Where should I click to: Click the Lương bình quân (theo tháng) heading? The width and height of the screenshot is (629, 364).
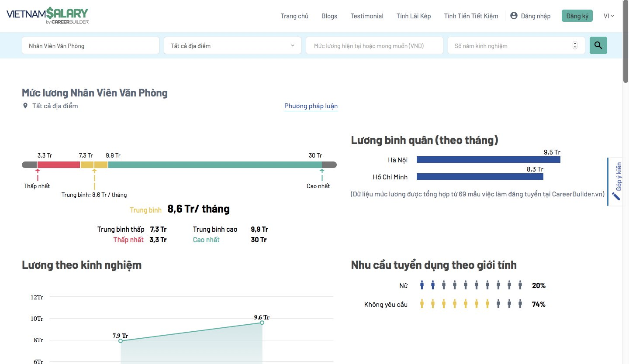click(x=425, y=140)
